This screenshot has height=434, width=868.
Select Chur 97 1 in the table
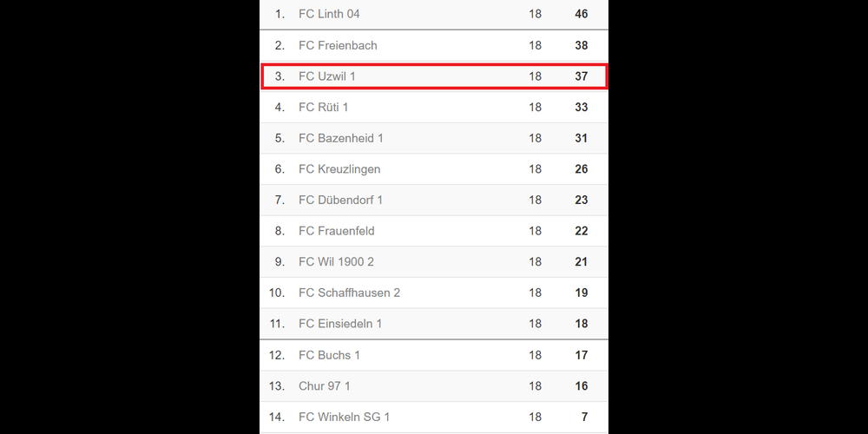(324, 385)
